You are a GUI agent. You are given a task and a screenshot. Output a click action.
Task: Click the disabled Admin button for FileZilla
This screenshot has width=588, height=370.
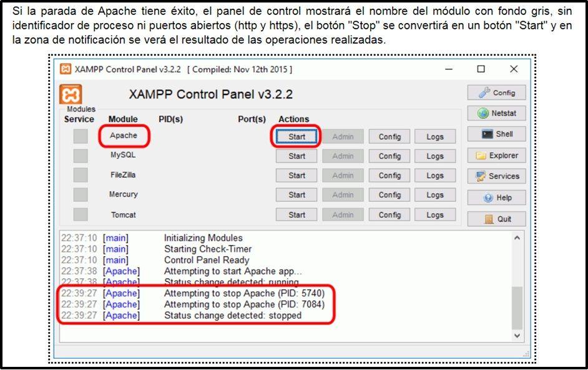pos(343,176)
